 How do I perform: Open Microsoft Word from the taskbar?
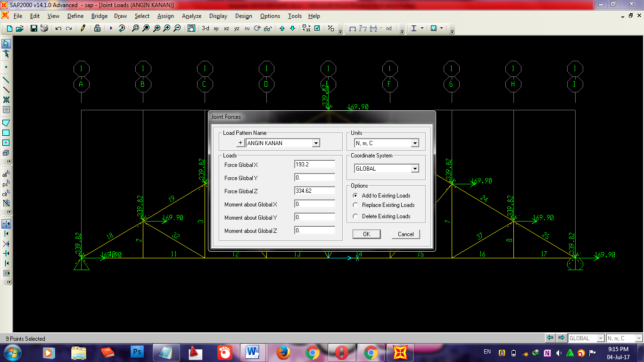tap(253, 352)
